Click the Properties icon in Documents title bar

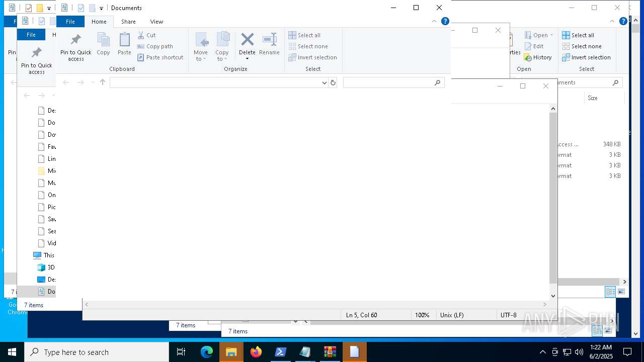80,8
